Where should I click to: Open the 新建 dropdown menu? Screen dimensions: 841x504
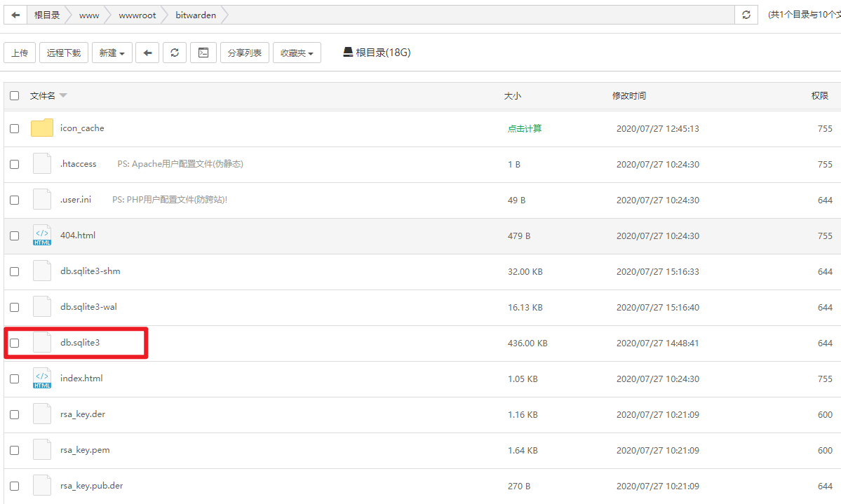[x=112, y=52]
